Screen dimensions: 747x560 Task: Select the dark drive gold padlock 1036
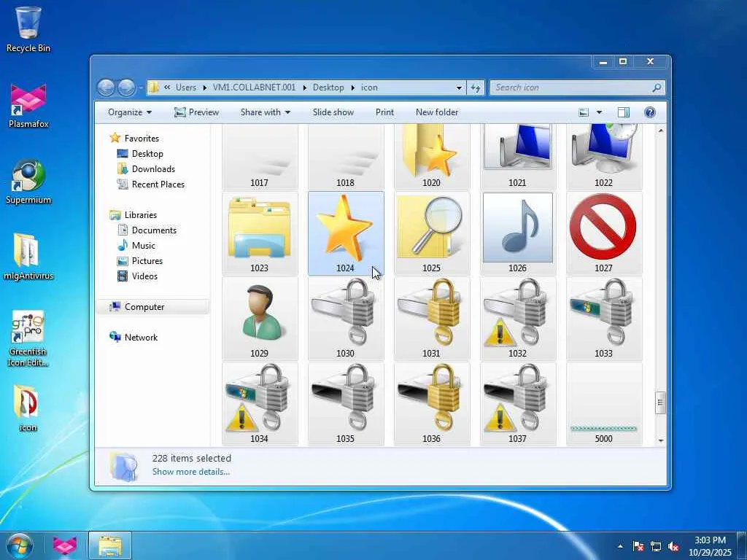pyautogui.click(x=432, y=404)
